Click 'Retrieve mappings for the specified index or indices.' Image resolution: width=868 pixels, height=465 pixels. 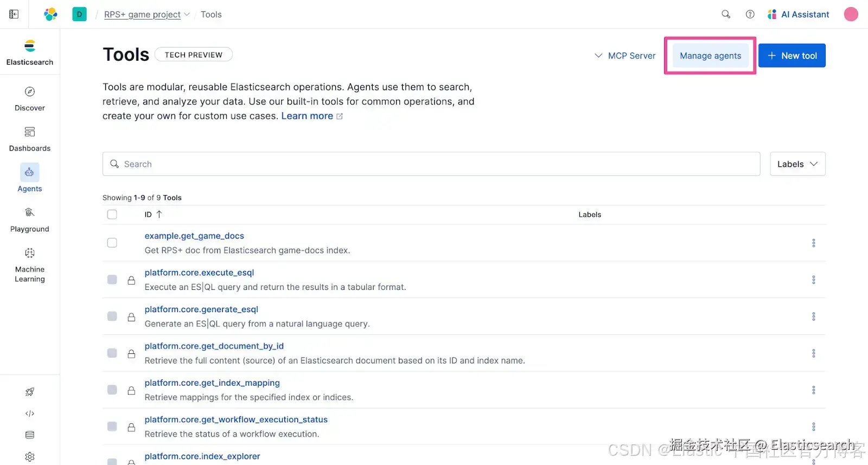pos(249,397)
